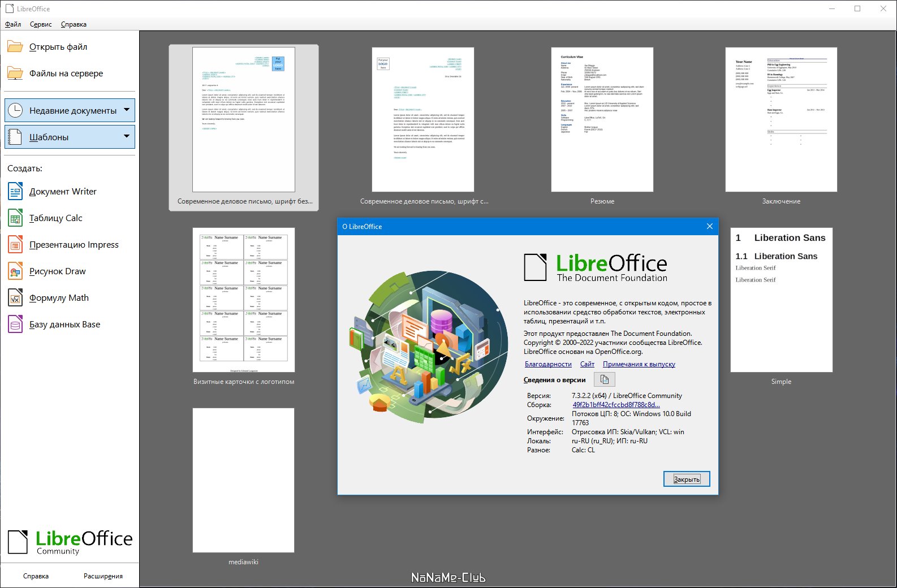This screenshot has height=588, width=897.
Task: Select the Резюме template thumbnail
Action: pos(602,120)
